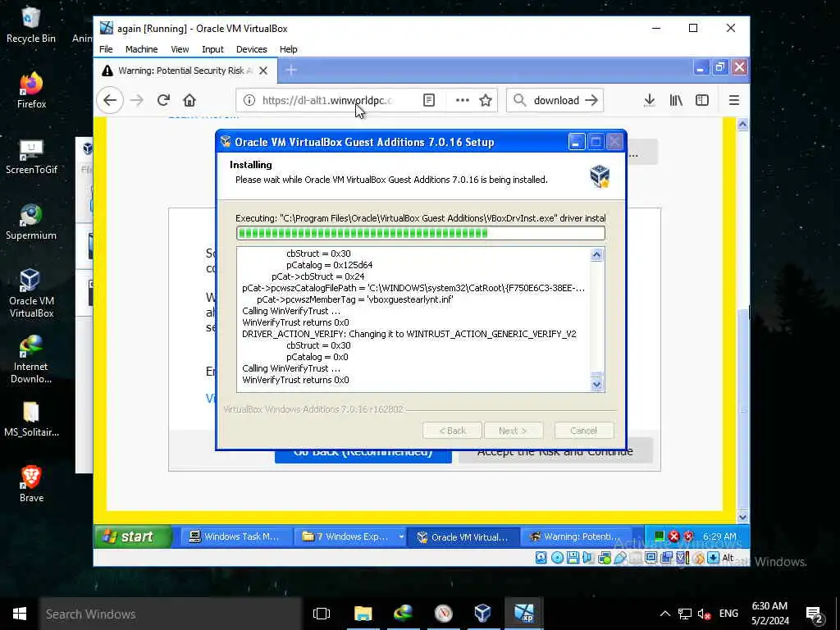Image resolution: width=840 pixels, height=630 pixels.
Task: Open Firefox library icon
Action: click(x=676, y=100)
